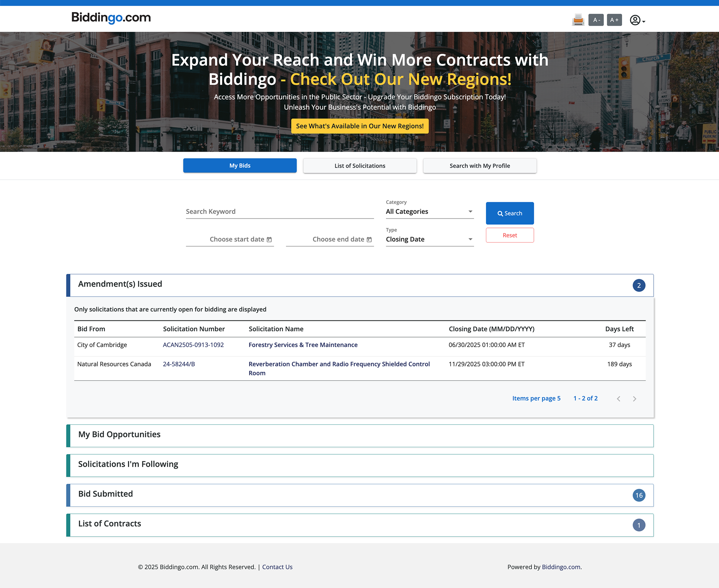
Task: Click the 189 days value
Action: tap(619, 364)
